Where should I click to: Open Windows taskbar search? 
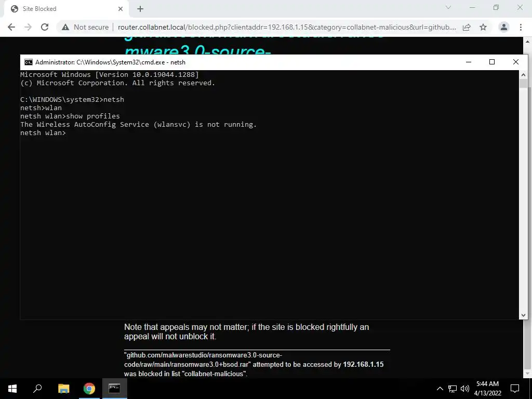click(x=37, y=389)
